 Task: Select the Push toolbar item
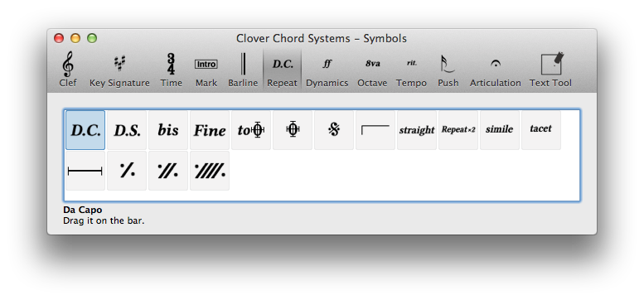[x=448, y=70]
